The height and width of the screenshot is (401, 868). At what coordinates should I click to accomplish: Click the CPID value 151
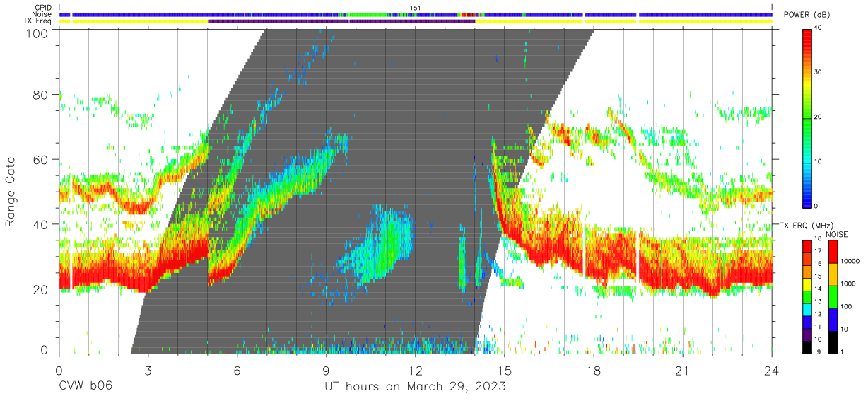tap(416, 8)
